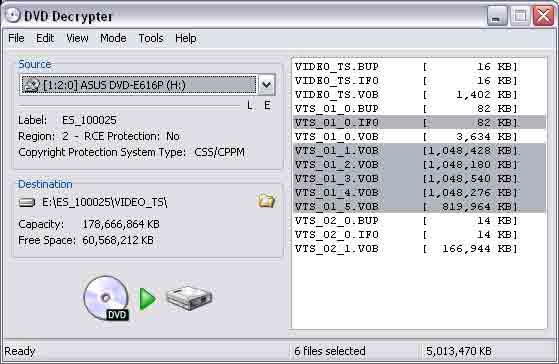Open the Tools menu
Viewport: 559px width, 364px height.
point(151,38)
